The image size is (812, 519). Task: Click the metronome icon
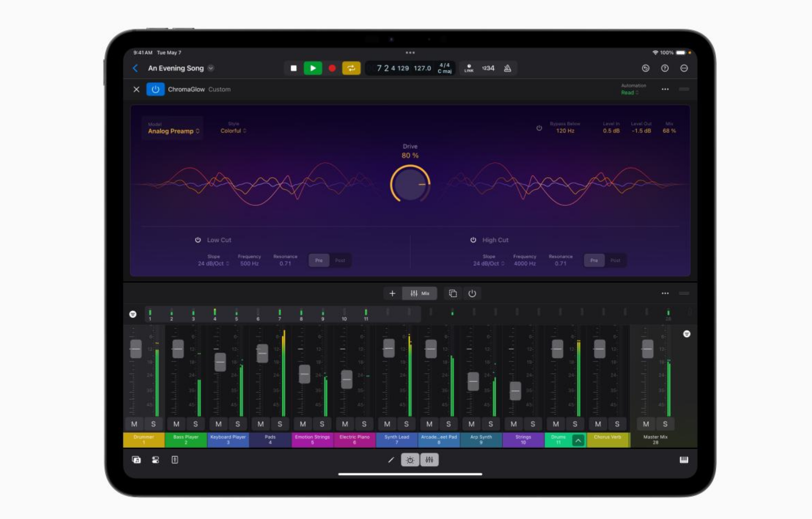point(508,68)
